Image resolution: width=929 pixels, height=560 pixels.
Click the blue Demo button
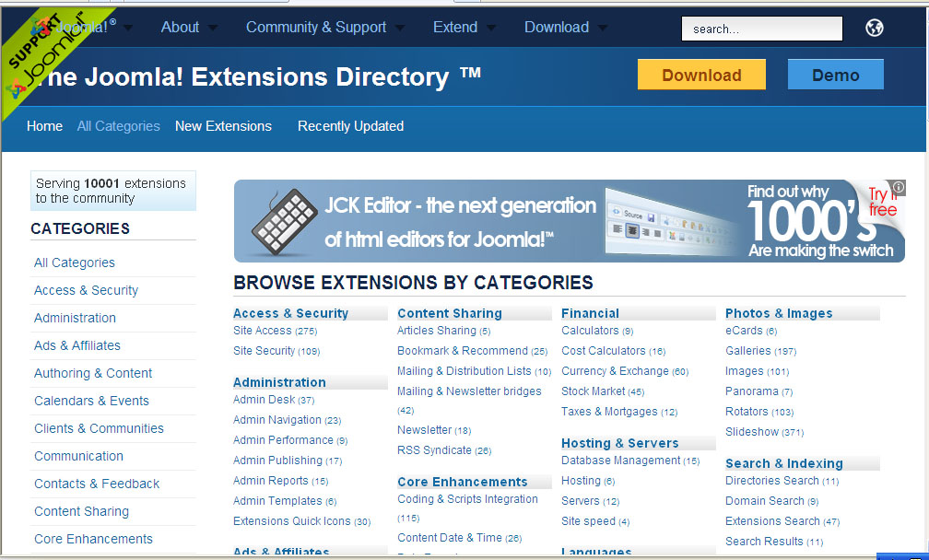coord(835,75)
